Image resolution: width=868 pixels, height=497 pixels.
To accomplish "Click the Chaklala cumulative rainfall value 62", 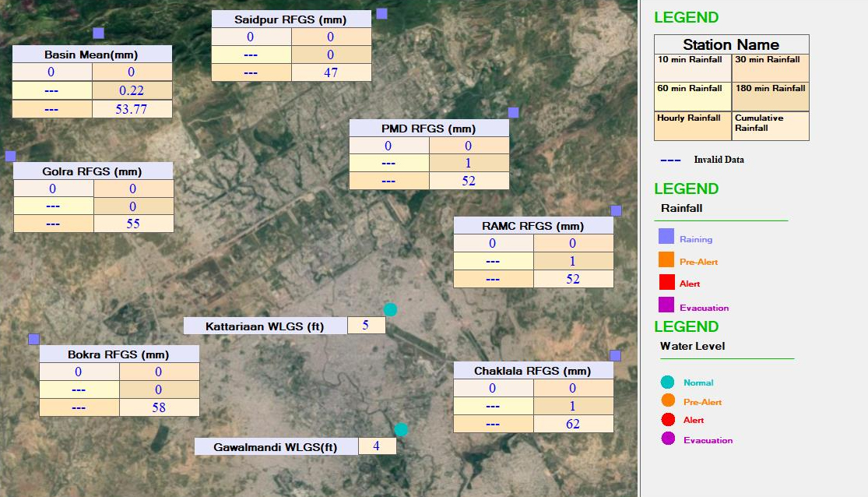I will pos(573,424).
